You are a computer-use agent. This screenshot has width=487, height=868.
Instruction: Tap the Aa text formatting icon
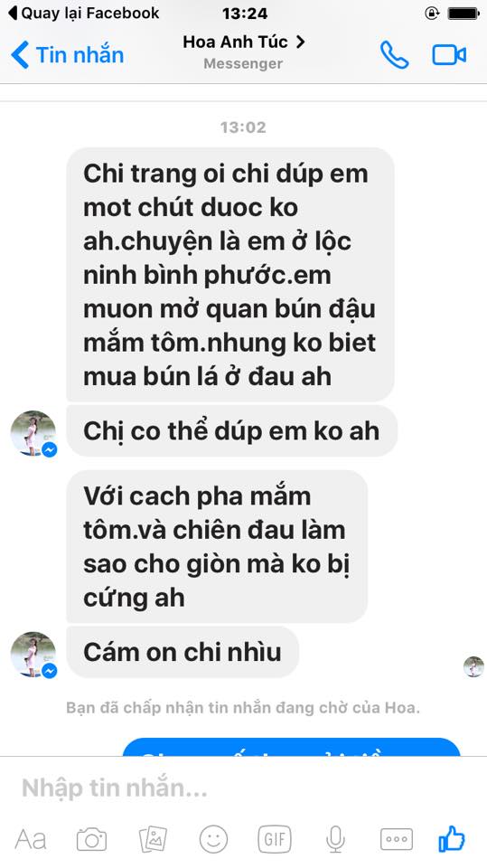(31, 839)
